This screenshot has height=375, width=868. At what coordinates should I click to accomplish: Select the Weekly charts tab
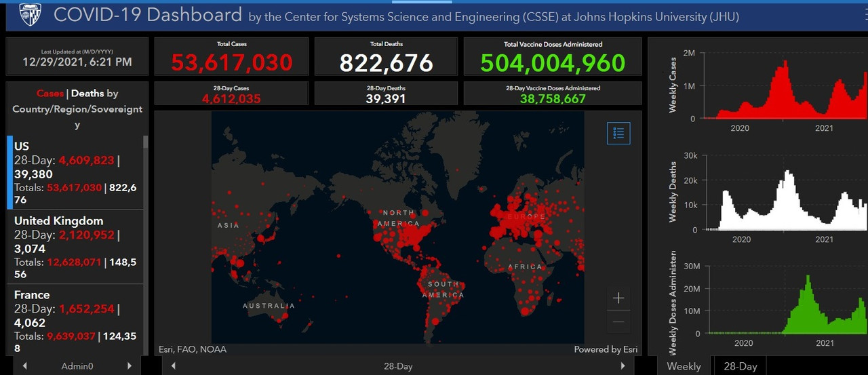click(x=684, y=366)
